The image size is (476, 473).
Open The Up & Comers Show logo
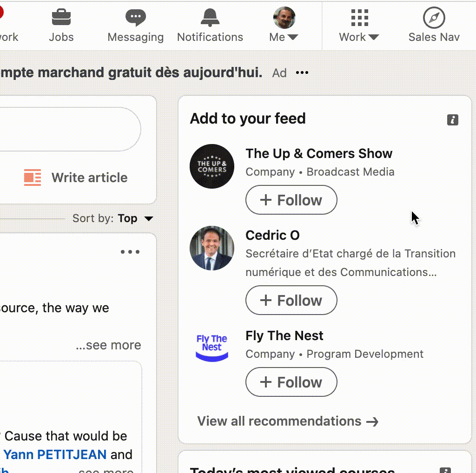coord(212,166)
